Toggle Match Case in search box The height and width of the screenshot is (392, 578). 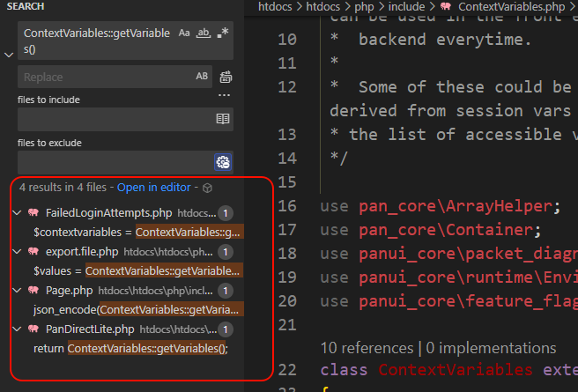pyautogui.click(x=184, y=33)
